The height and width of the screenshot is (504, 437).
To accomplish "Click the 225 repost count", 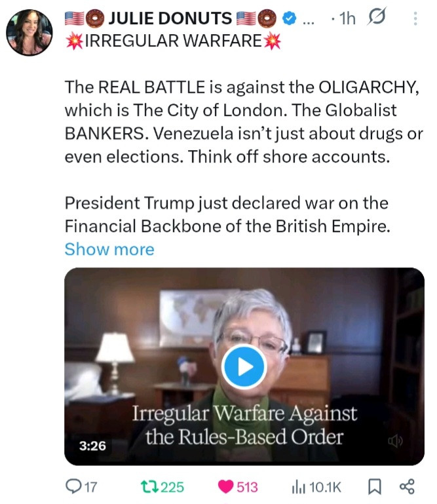I will pos(172,487).
